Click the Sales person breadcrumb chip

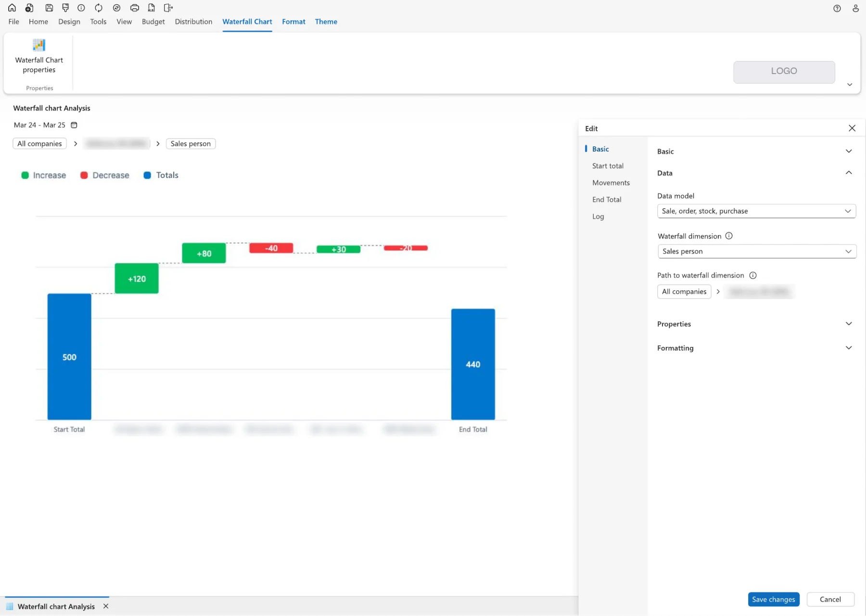(191, 143)
